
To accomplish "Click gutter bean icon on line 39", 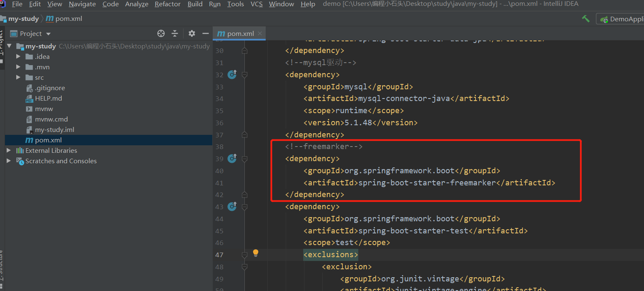I will (x=232, y=158).
